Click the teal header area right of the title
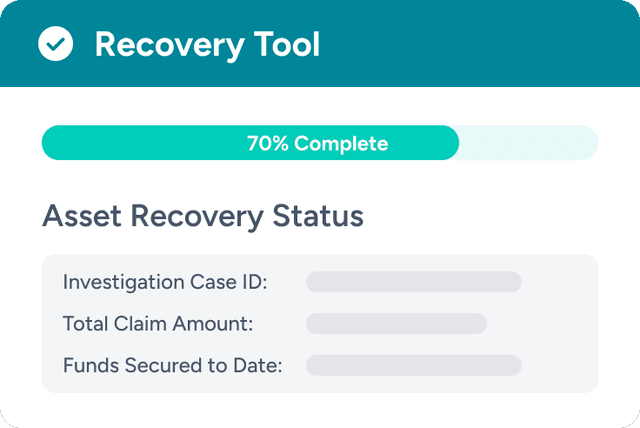Image resolution: width=640 pixels, height=428 pixels. click(x=480, y=45)
